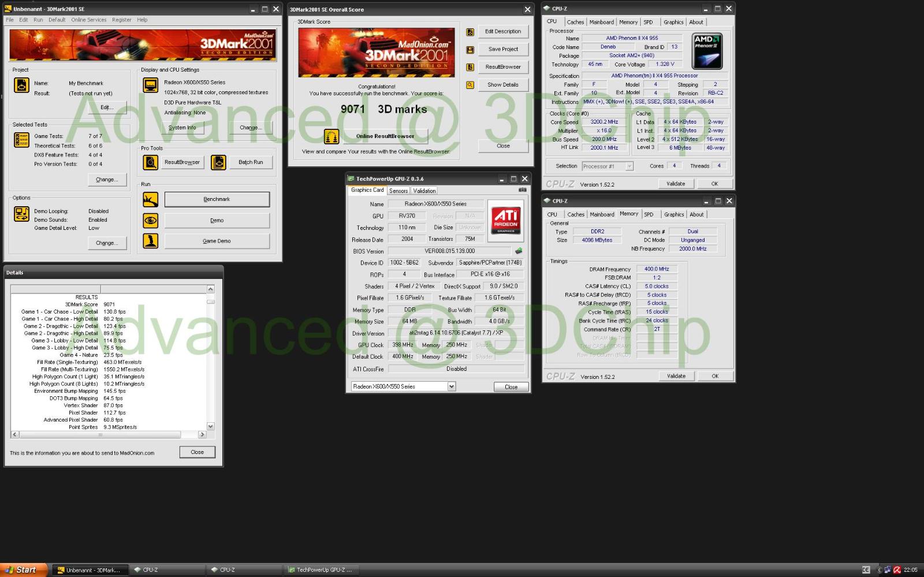This screenshot has width=924, height=577.
Task: Click the Edit Description icon in score window
Action: pos(470,32)
